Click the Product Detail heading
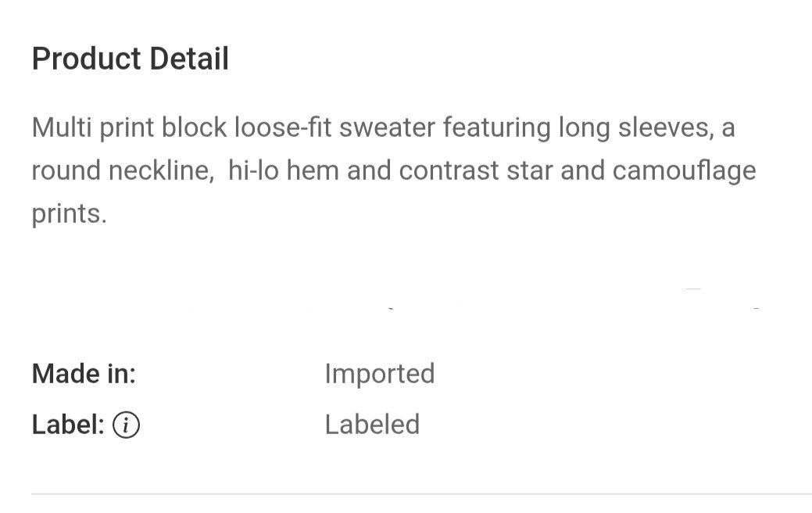The image size is (812, 513). coord(131,59)
